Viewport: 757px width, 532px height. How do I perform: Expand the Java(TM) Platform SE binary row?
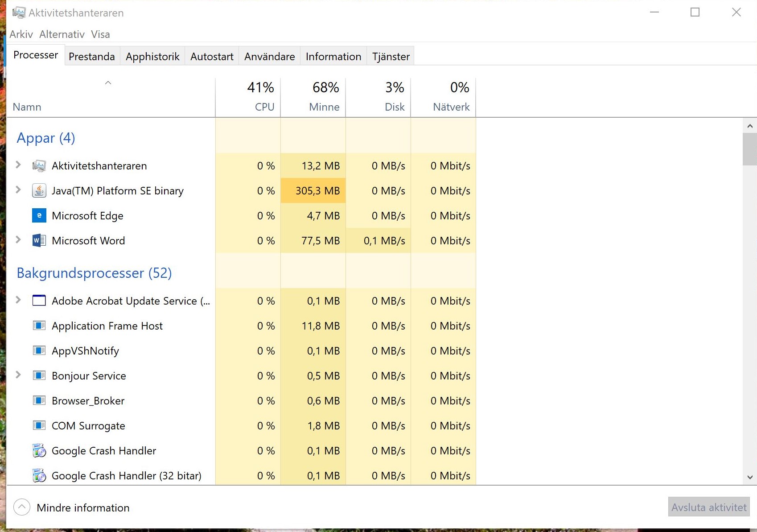(x=18, y=190)
